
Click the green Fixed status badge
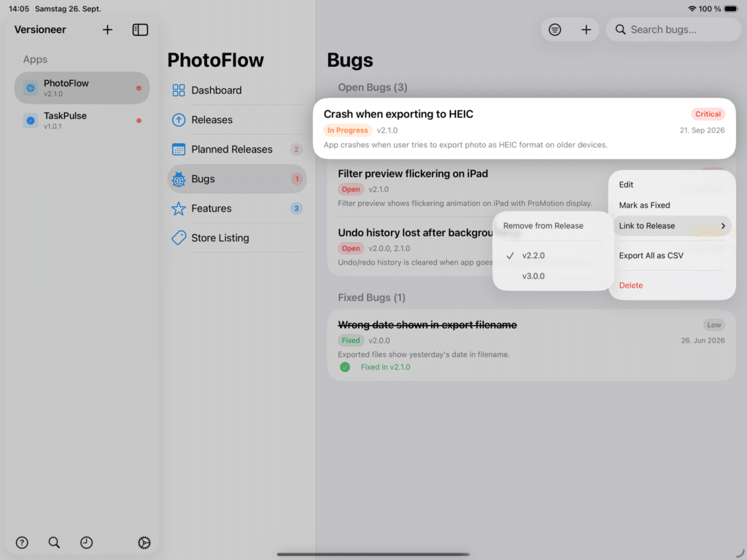coord(351,341)
